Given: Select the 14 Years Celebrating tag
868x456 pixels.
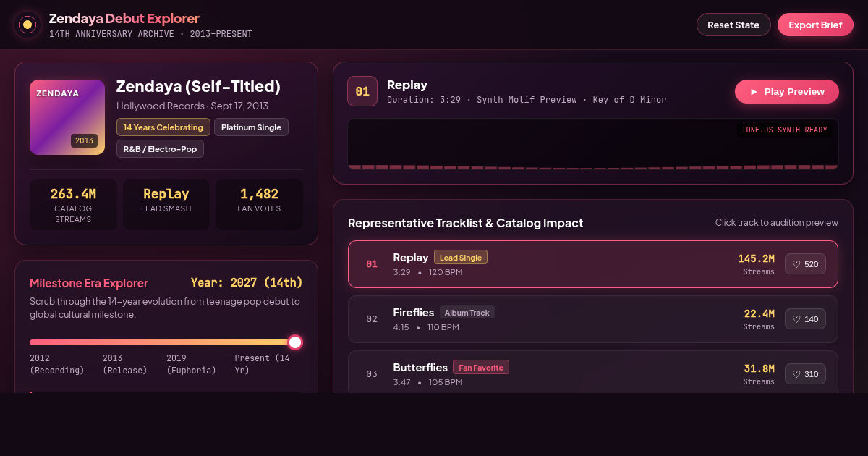Looking at the screenshot, I should coord(163,127).
